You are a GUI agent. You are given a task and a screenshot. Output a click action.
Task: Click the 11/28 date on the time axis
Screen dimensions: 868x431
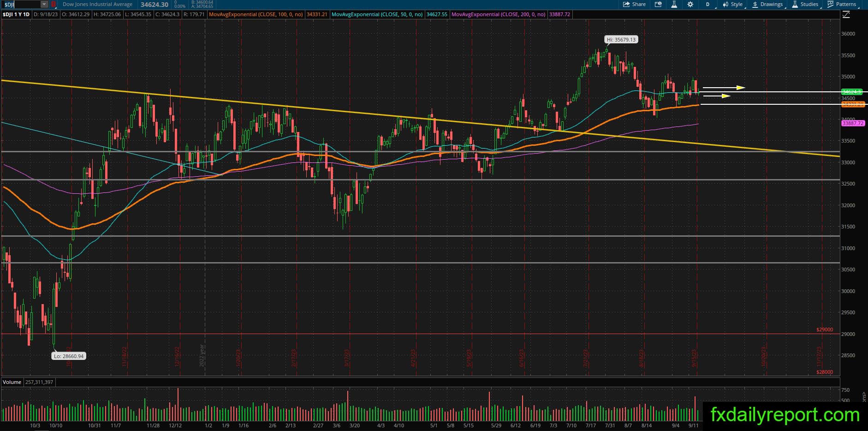[x=153, y=425]
